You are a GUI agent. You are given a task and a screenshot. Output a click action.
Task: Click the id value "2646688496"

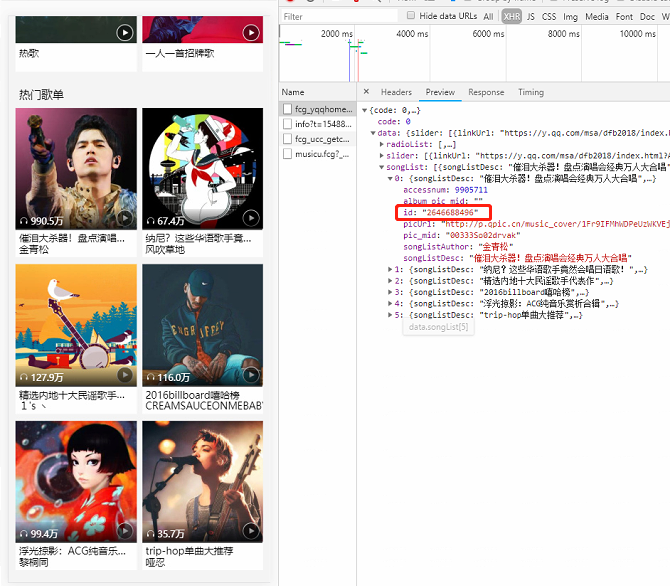pyautogui.click(x=450, y=212)
